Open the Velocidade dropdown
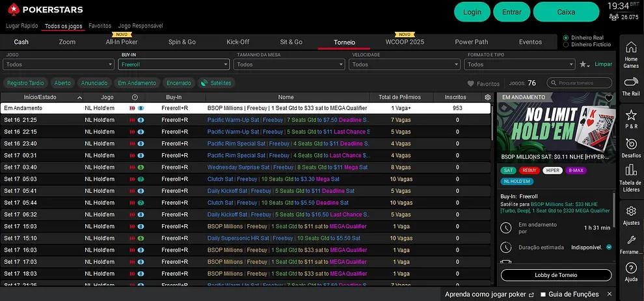The image size is (644, 301). pos(405,64)
